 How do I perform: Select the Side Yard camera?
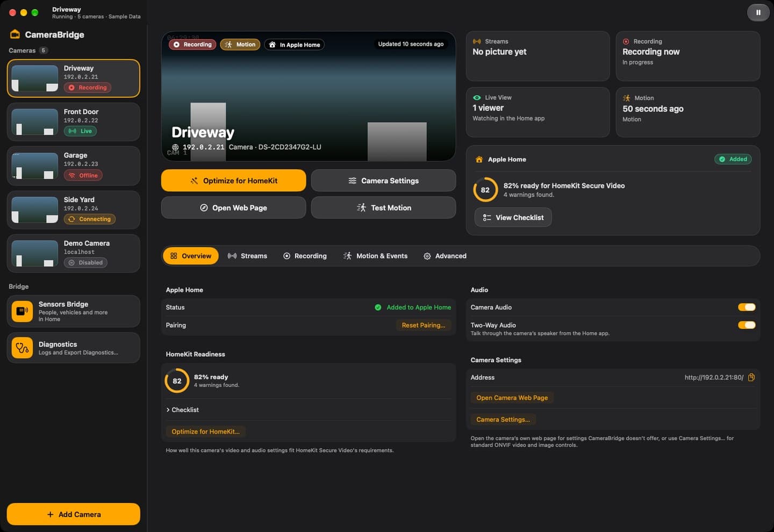pyautogui.click(x=74, y=210)
